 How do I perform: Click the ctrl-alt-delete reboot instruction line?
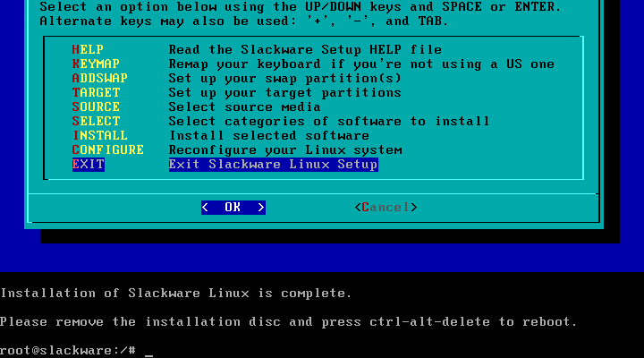(289, 321)
